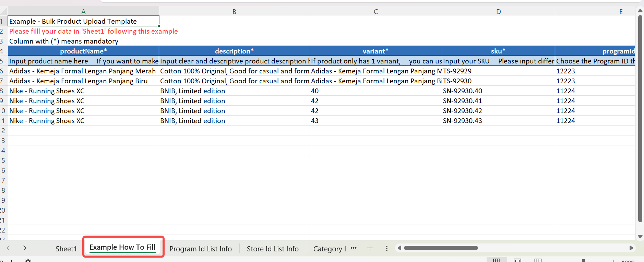Select column D header
Image resolution: width=644 pixels, height=262 pixels.
point(498,12)
